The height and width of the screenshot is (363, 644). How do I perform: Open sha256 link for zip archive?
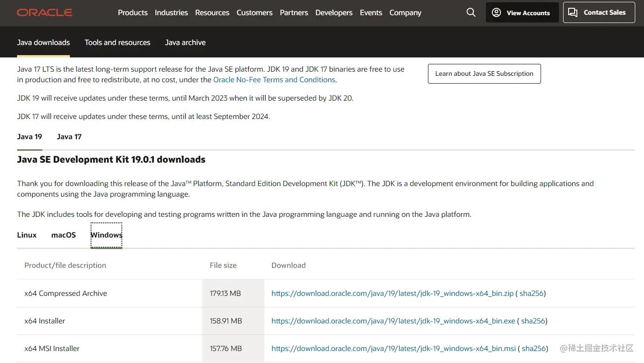tap(531, 293)
